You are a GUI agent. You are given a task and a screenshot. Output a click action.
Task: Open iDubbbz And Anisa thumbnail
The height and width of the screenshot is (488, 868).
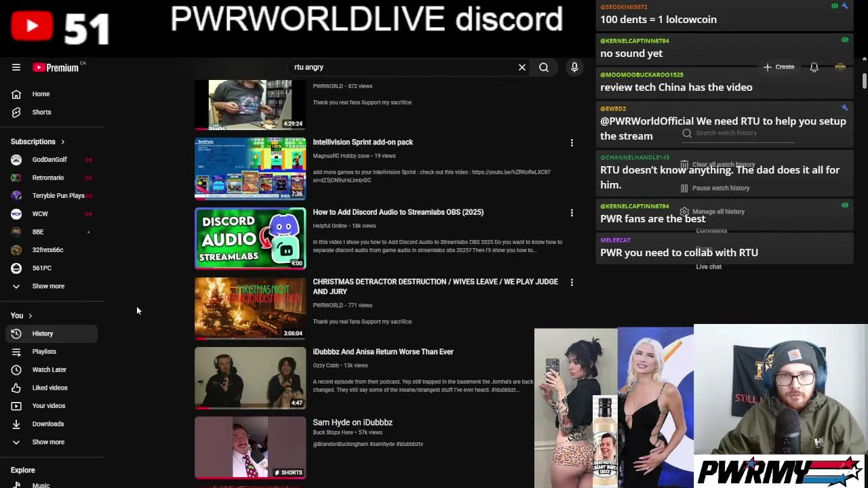pyautogui.click(x=250, y=378)
